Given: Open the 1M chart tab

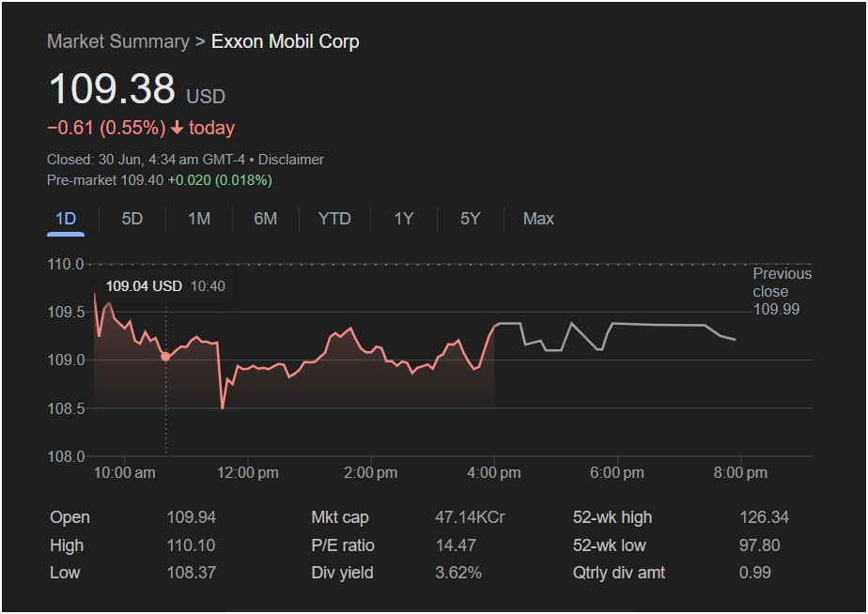Looking at the screenshot, I should 199,219.
